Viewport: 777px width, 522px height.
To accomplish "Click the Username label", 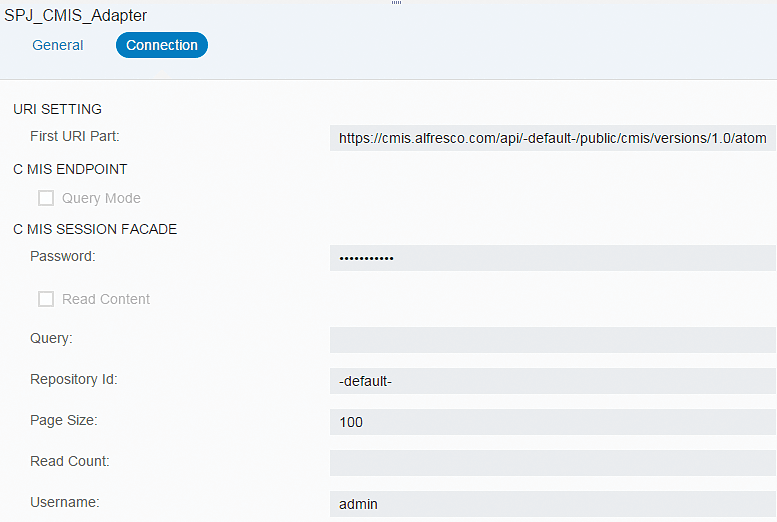I will click(x=65, y=503).
